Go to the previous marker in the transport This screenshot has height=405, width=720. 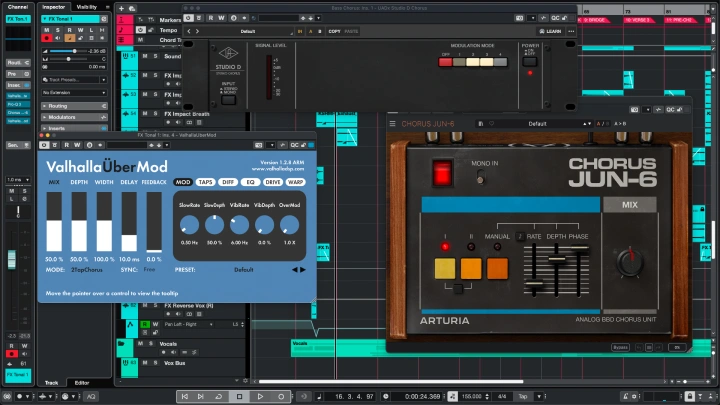pyautogui.click(x=185, y=396)
